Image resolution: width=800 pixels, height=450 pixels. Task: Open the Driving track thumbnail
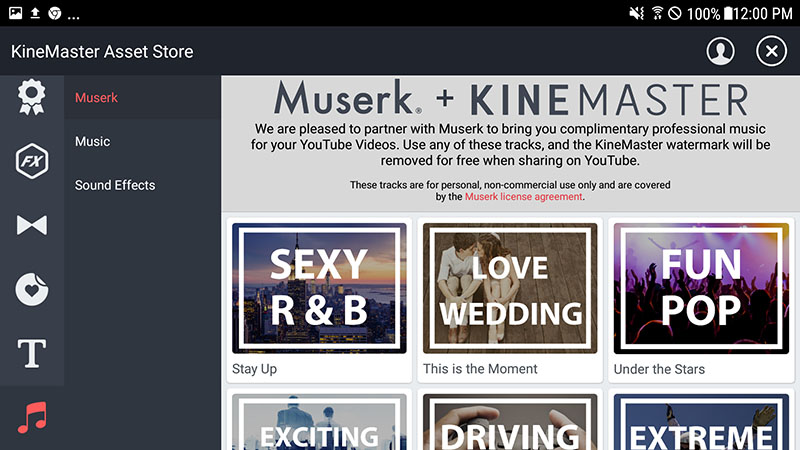coord(510,422)
